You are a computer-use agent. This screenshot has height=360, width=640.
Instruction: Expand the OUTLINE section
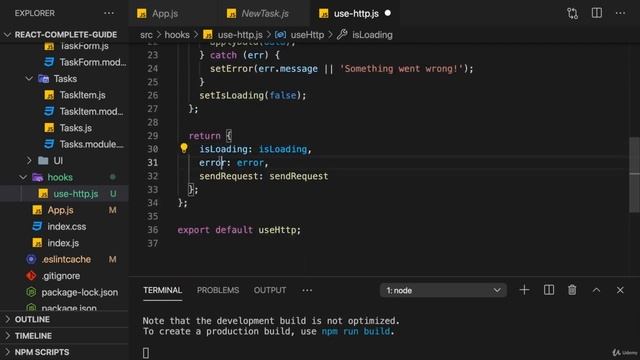pyautogui.click(x=7, y=319)
